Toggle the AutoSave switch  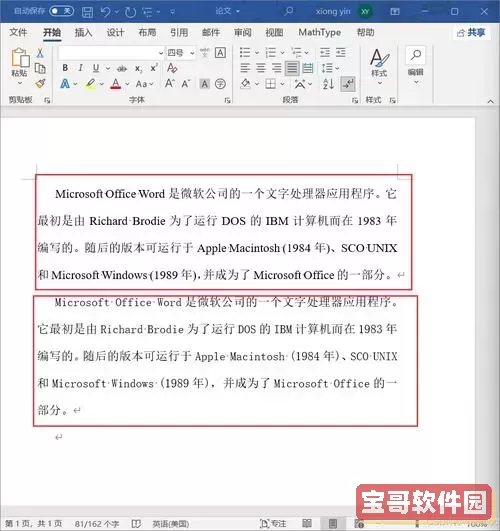pos(61,11)
